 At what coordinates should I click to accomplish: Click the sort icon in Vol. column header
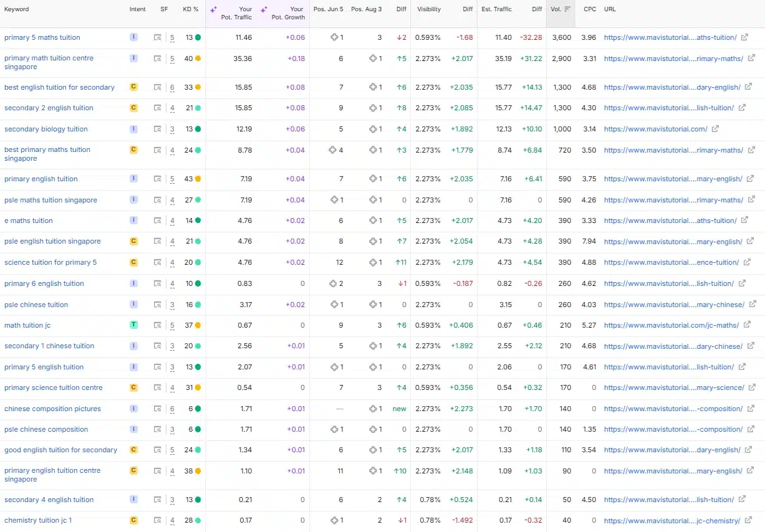(567, 9)
